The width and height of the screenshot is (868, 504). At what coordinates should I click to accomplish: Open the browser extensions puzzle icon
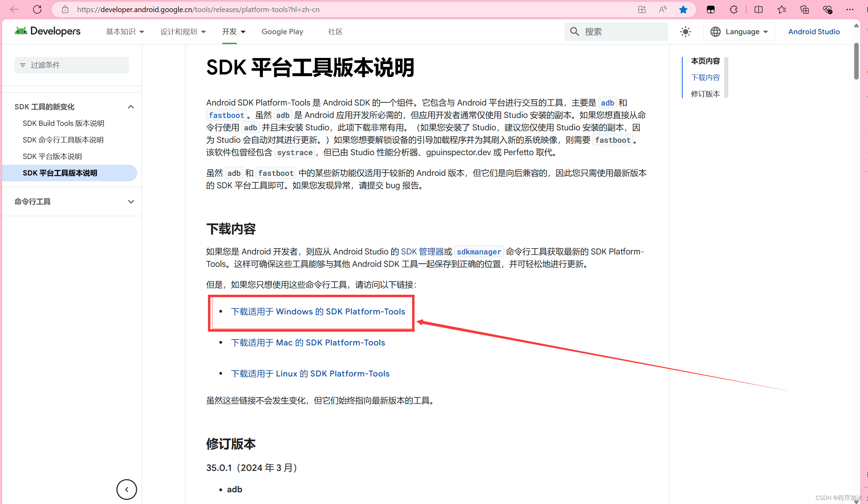pyautogui.click(x=734, y=9)
